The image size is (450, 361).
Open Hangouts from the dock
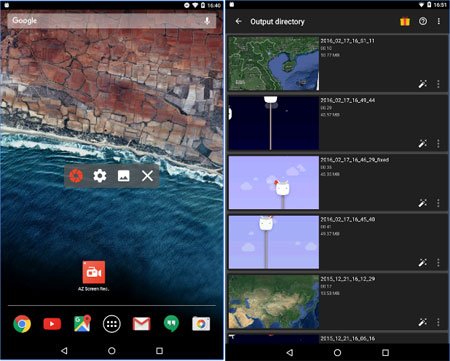[x=171, y=323]
